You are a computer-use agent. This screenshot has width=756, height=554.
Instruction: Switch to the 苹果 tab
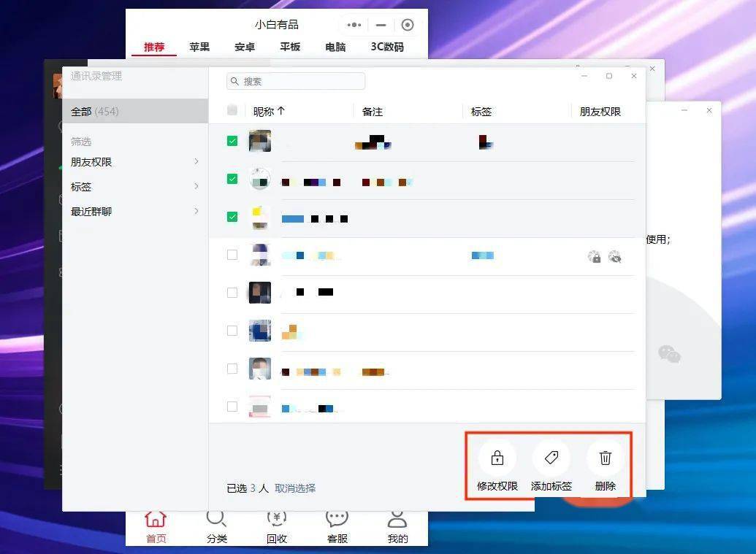[199, 47]
